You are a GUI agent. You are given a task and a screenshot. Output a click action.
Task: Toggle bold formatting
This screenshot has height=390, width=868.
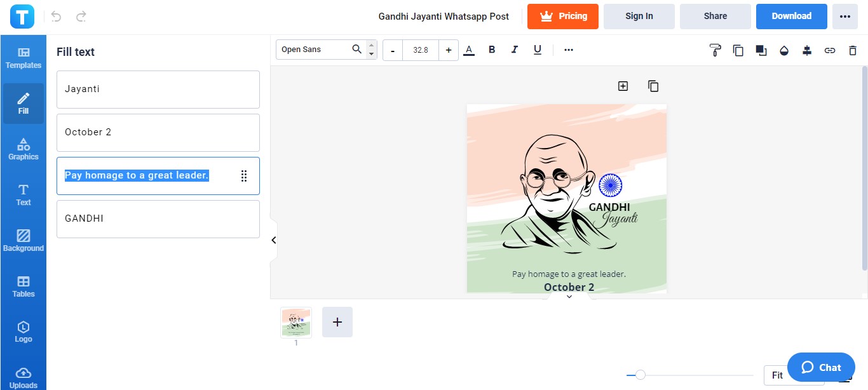point(492,50)
